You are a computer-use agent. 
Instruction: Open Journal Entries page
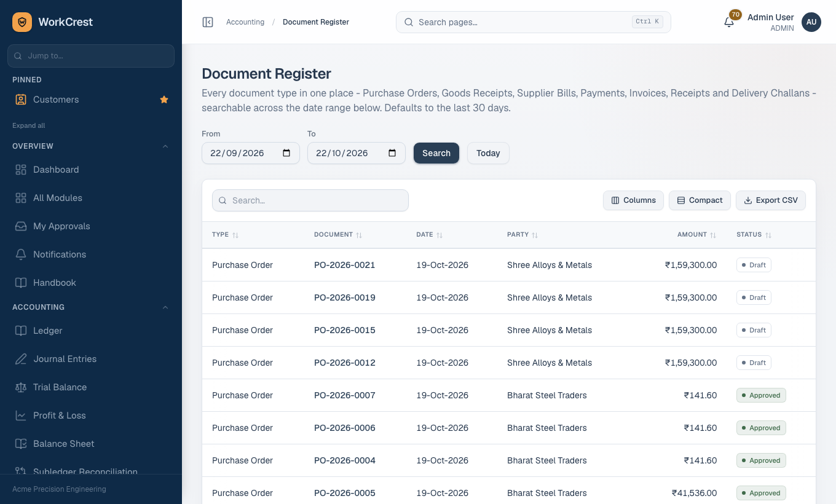click(x=91, y=359)
